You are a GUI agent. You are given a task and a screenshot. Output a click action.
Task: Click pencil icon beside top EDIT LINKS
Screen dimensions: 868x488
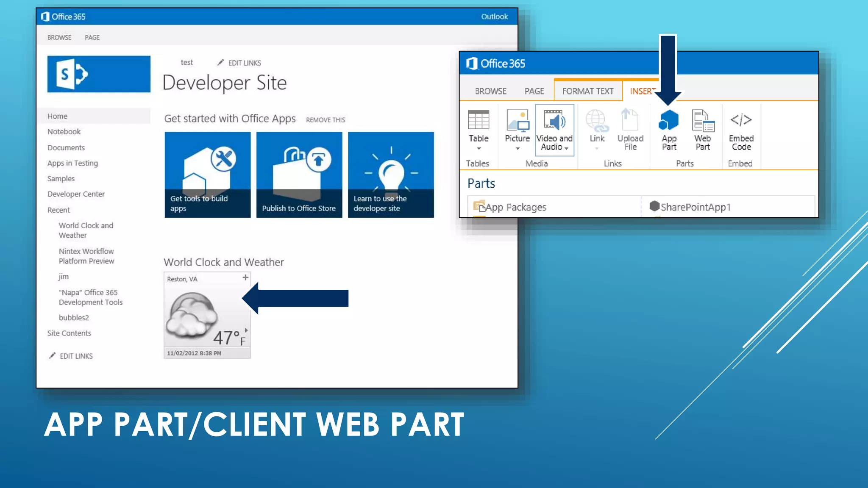220,63
